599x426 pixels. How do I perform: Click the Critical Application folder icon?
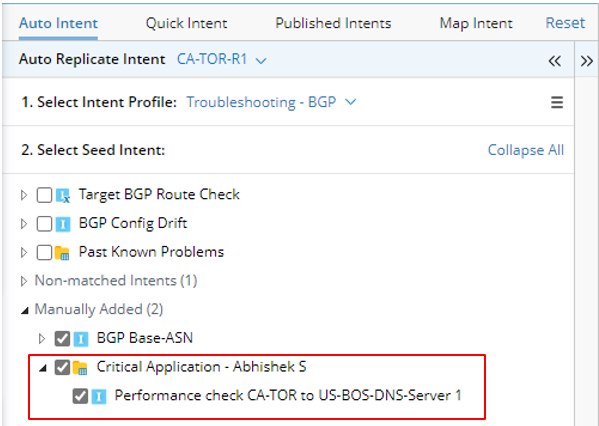pyautogui.click(x=80, y=368)
